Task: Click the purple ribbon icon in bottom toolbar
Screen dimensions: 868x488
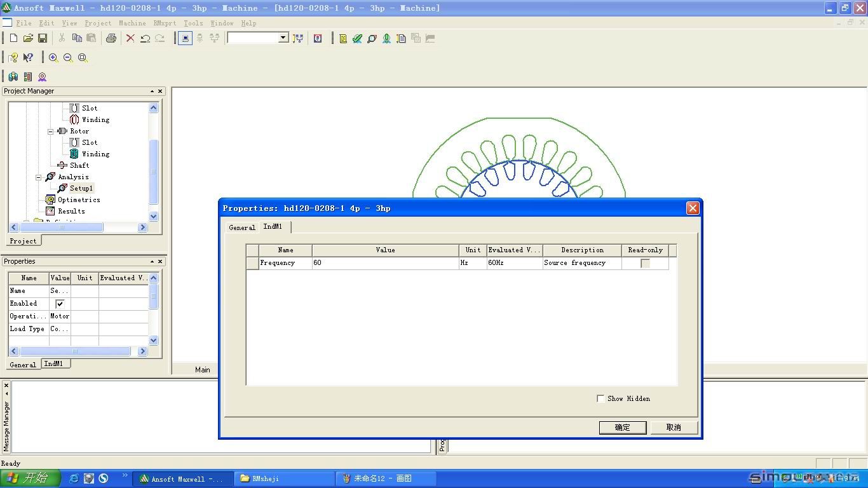Action: coord(43,76)
